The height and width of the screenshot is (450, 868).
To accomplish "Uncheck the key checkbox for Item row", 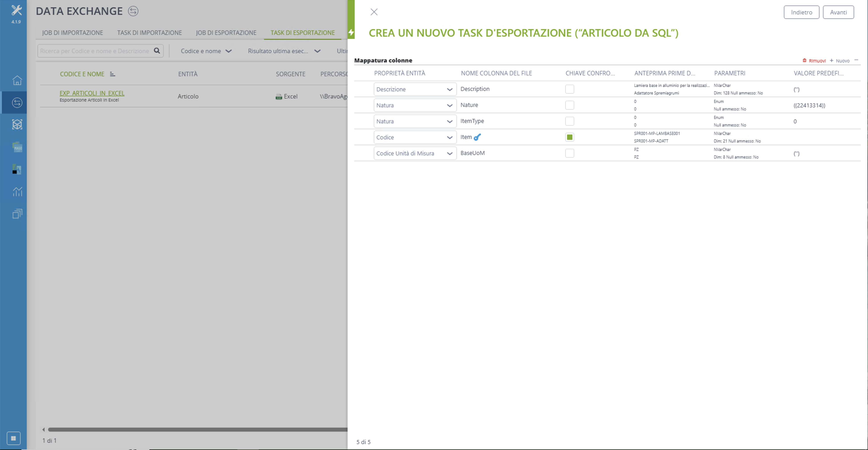I will click(569, 137).
